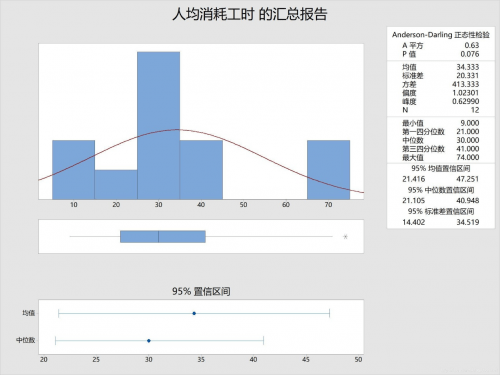Click the 第一四分位数 value 21.000
The width and height of the screenshot is (500, 375).
(x=468, y=131)
